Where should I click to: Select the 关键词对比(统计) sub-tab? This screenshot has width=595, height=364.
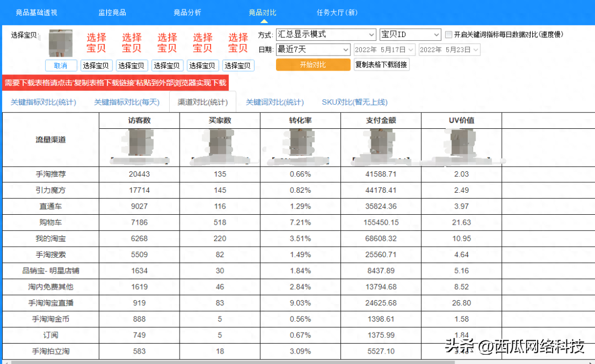point(274,102)
